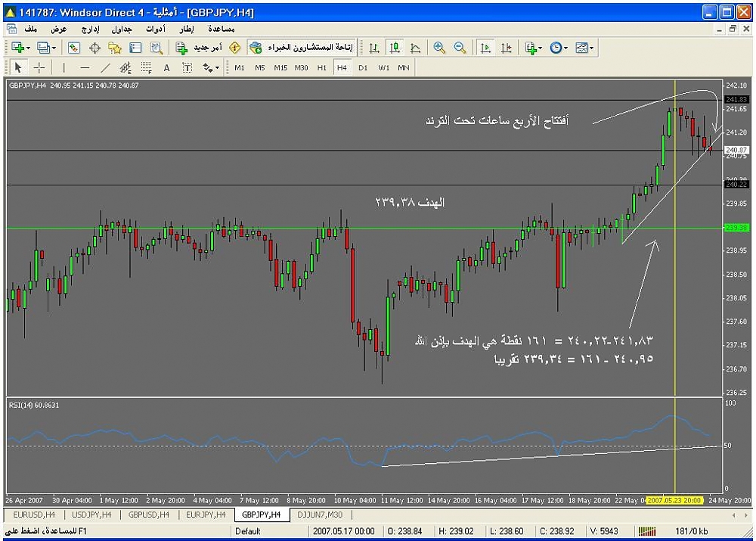756x541 pixels.
Task: Select the arrow Cursor tool
Action: (x=18, y=67)
